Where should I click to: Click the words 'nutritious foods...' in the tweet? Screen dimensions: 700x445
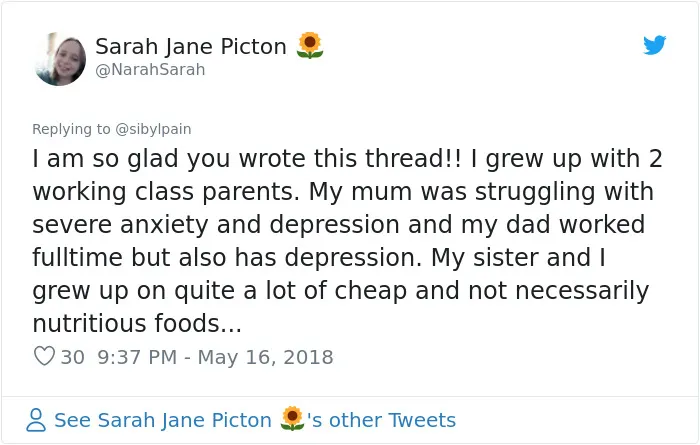point(137,323)
